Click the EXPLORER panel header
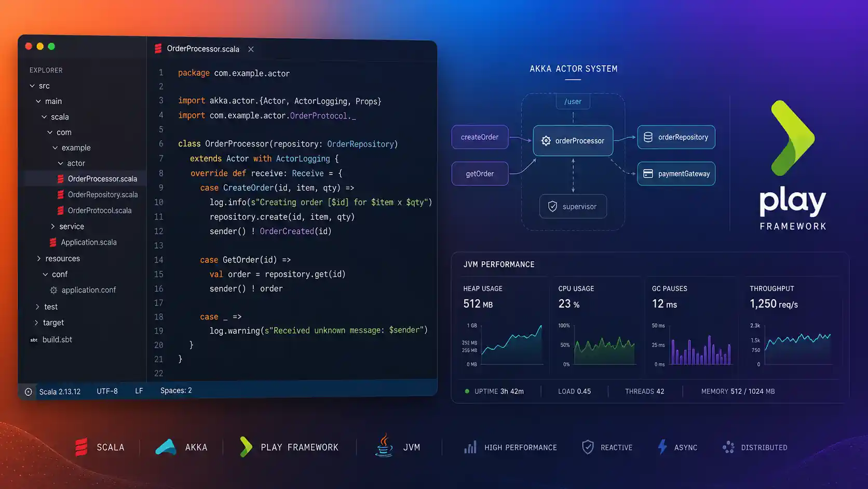The height and width of the screenshot is (489, 868). [46, 70]
